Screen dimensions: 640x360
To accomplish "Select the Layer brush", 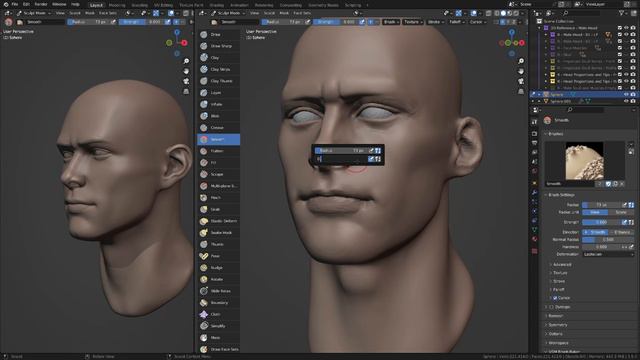I will [218, 93].
